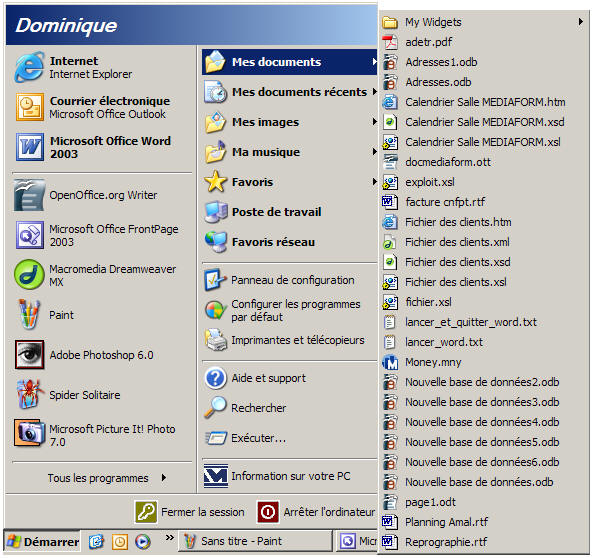Open Reprographie.rtf document
Viewport: 593px width, 558px height.
[483, 542]
